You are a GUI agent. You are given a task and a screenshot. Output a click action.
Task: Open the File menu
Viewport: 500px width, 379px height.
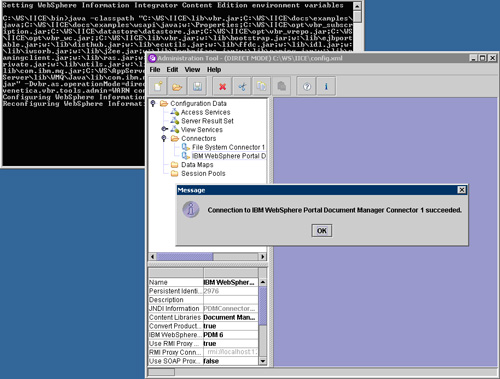(155, 70)
